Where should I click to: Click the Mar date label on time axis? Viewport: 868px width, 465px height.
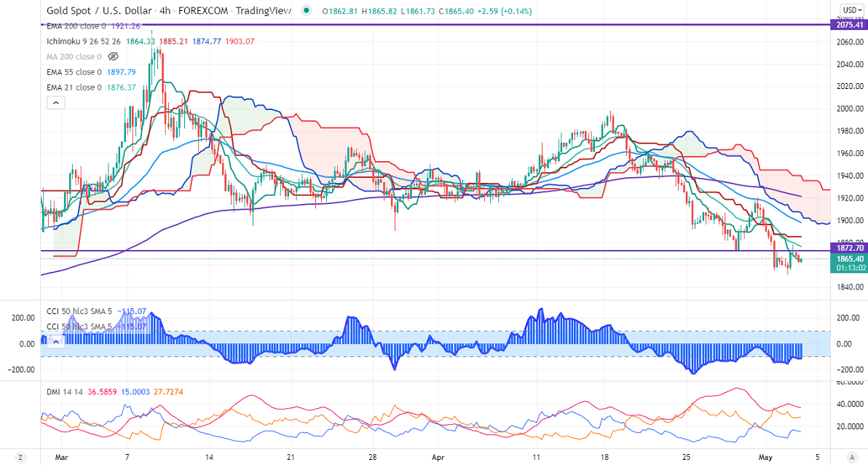(61, 457)
